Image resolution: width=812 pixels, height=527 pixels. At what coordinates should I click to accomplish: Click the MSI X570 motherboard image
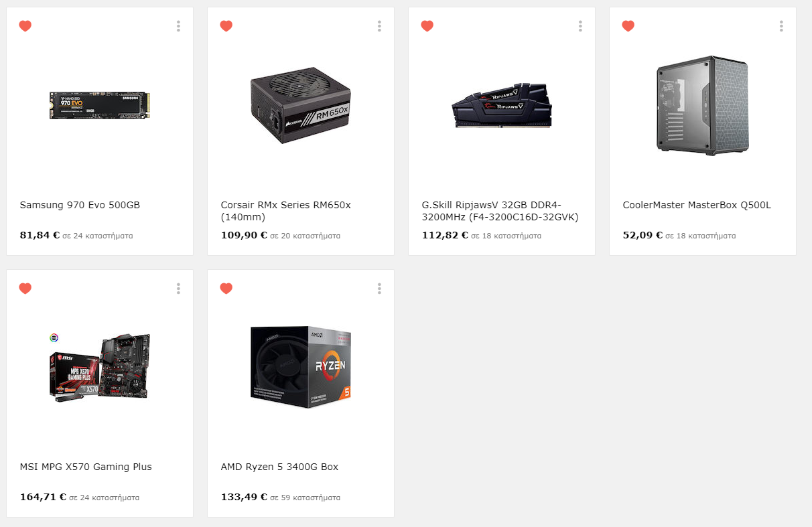100,368
